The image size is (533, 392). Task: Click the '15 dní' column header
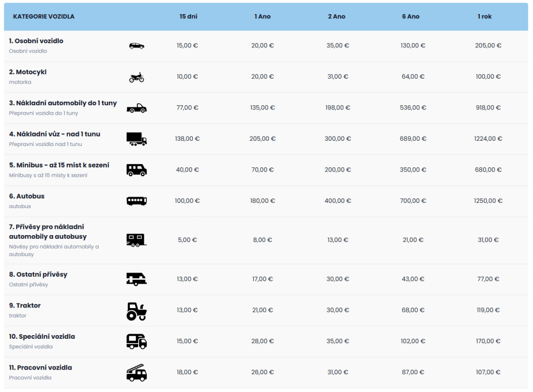click(188, 17)
